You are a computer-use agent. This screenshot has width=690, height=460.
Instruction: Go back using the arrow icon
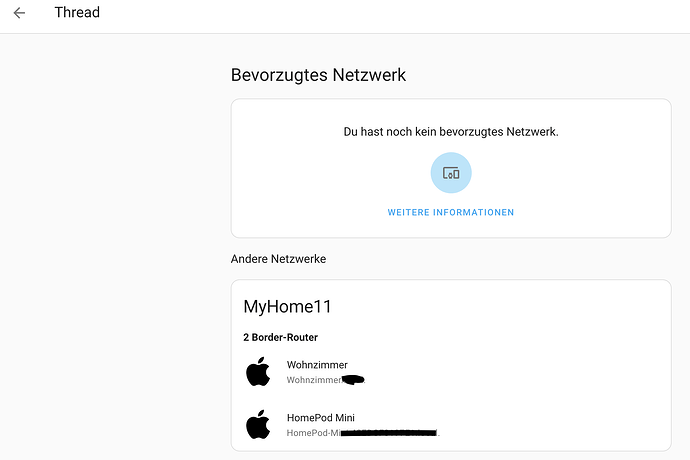[19, 13]
